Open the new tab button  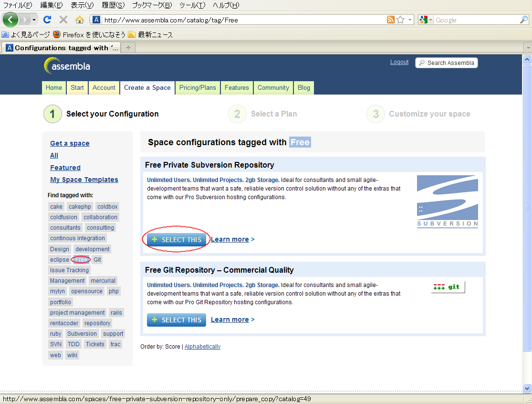click(128, 48)
